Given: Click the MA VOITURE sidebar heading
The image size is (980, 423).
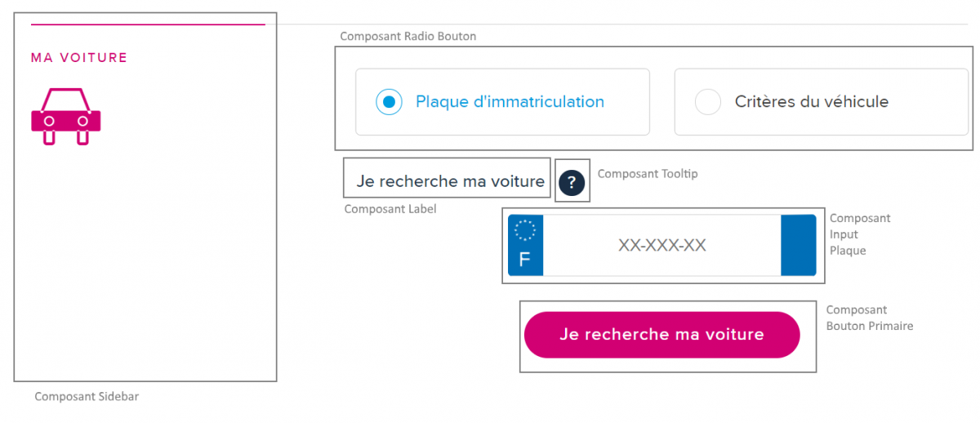Looking at the screenshot, I should tap(79, 58).
